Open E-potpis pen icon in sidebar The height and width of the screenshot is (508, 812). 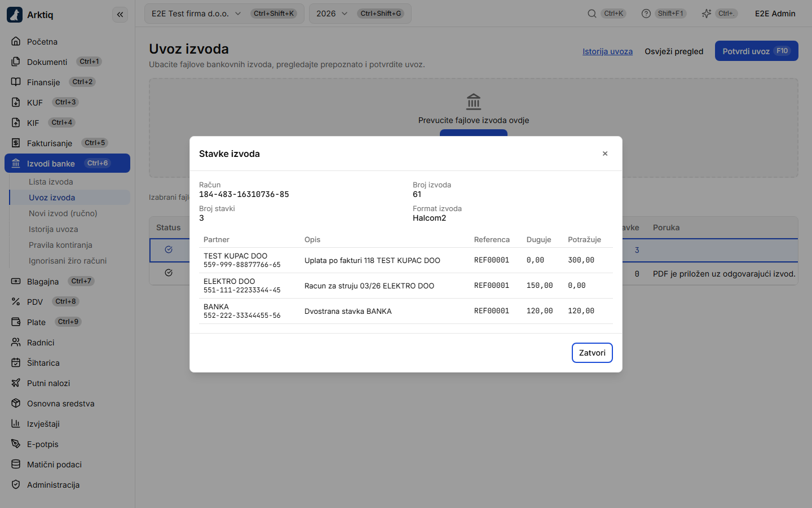[16, 444]
